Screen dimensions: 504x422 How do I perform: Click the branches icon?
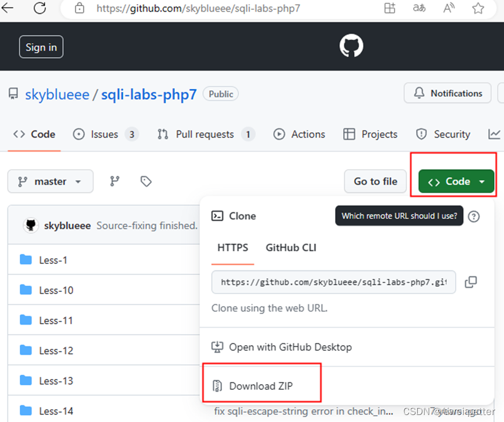point(115,181)
